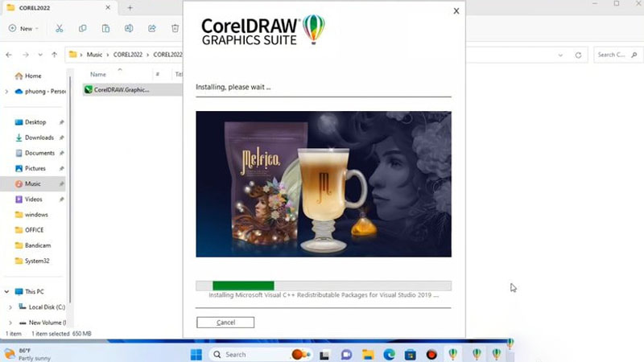The image size is (644, 362).
Task: Click the Cut scissors icon in toolbar
Action: point(59,28)
